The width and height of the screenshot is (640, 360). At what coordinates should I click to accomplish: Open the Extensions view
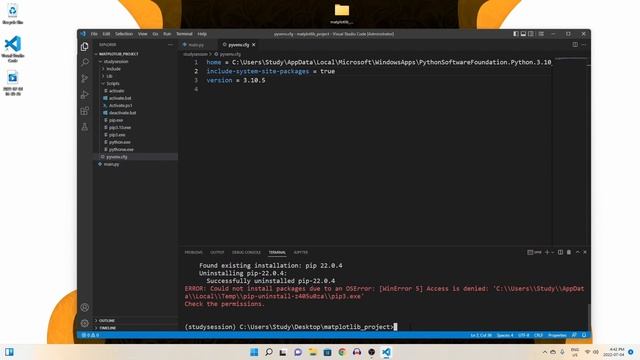84,111
